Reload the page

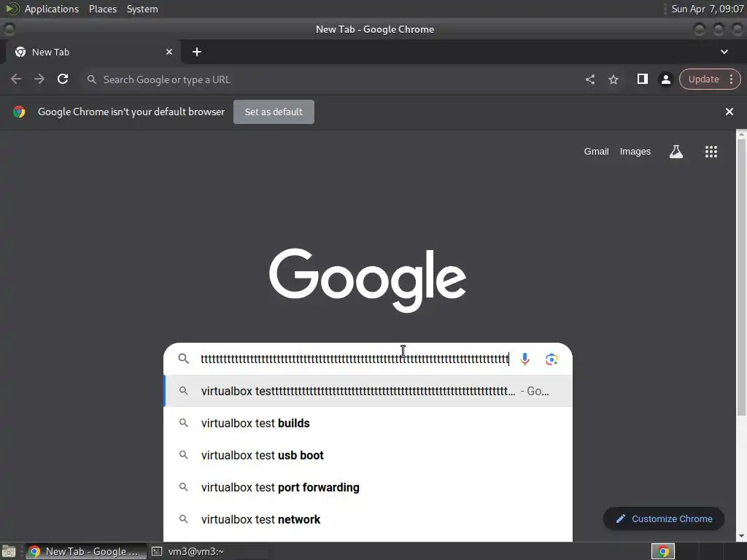(63, 79)
